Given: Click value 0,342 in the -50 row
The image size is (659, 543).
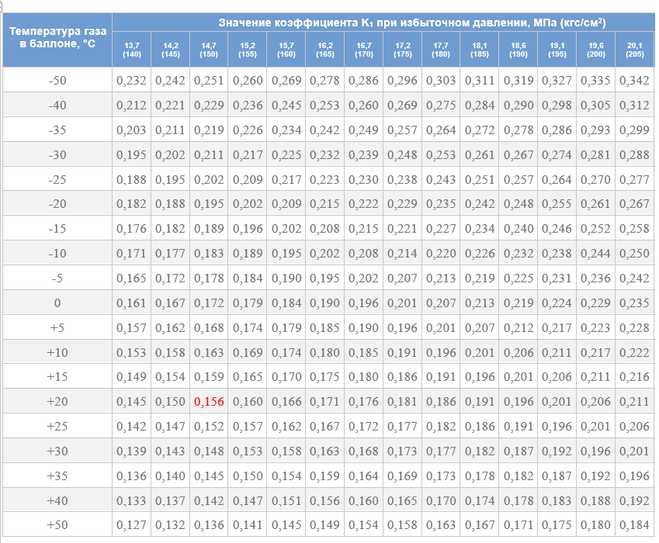Looking at the screenshot, I should pos(634,80).
